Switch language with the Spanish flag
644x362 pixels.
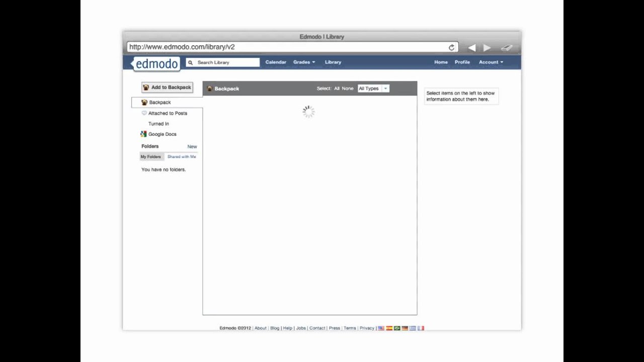click(389, 328)
